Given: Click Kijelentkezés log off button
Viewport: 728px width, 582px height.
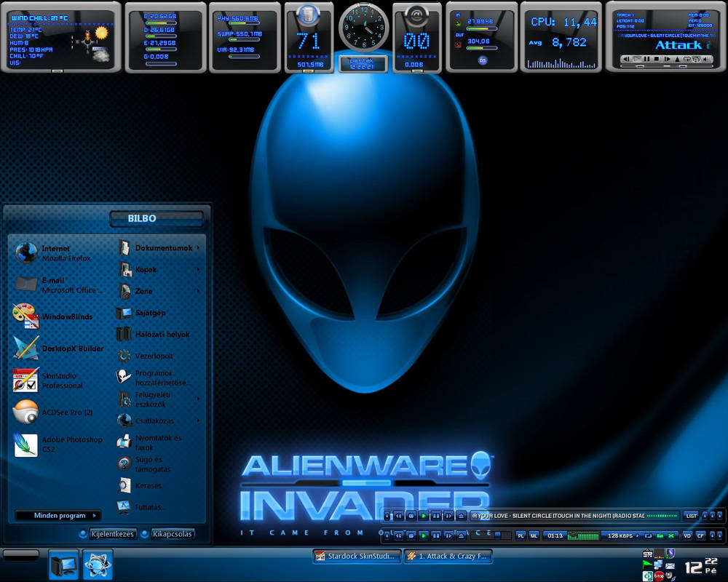Looking at the screenshot, I should coord(112,534).
